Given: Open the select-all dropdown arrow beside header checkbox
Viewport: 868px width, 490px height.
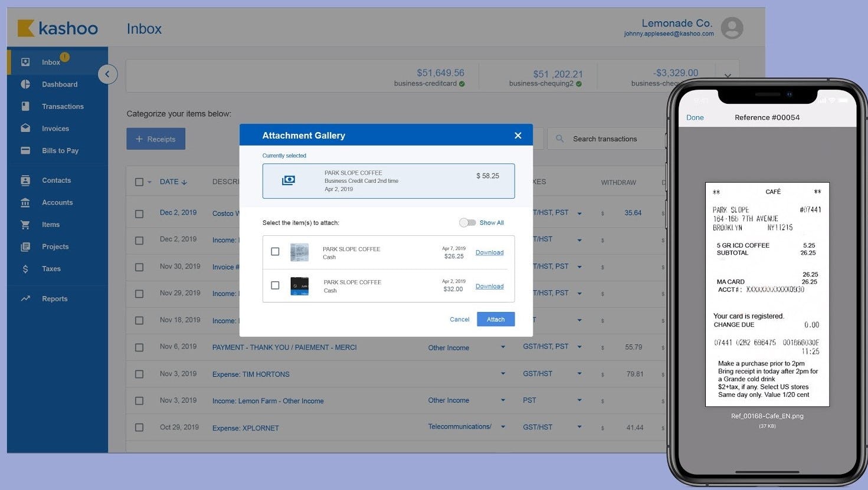Looking at the screenshot, I should (x=149, y=182).
